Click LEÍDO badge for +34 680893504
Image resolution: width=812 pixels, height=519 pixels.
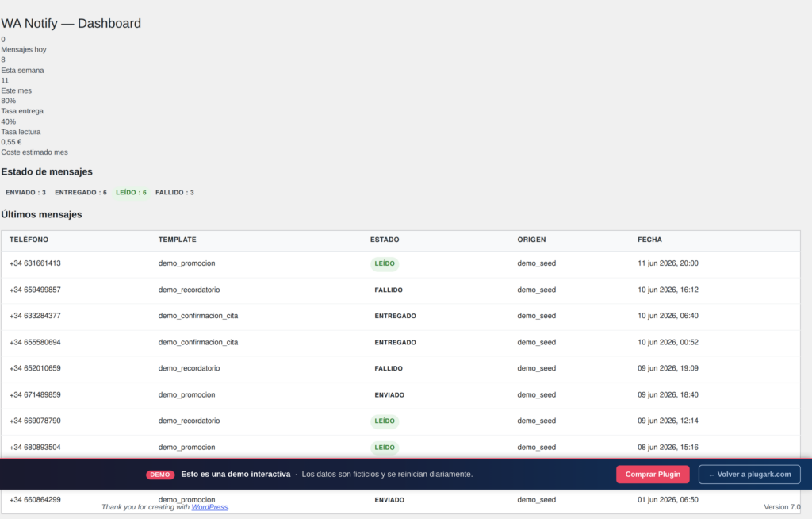[x=385, y=448]
